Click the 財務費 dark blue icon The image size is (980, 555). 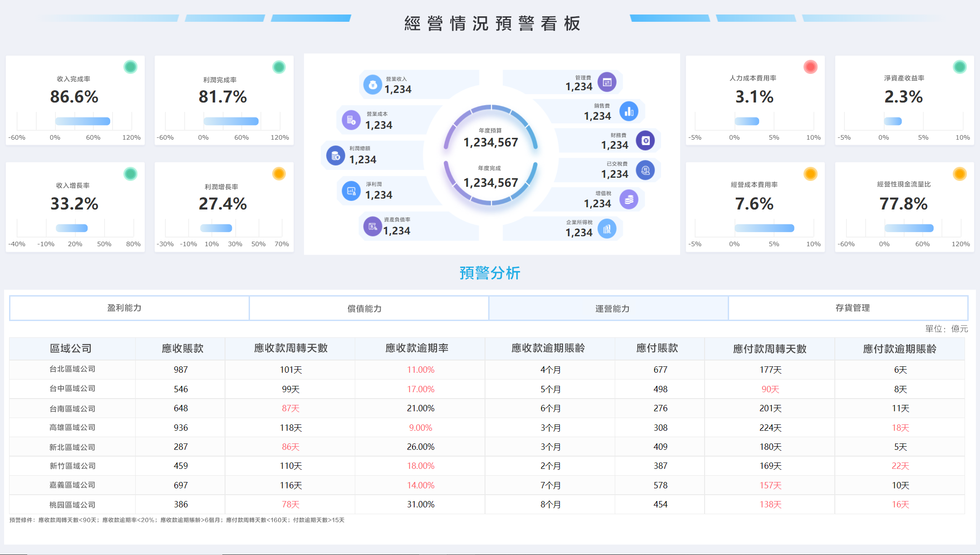645,141
